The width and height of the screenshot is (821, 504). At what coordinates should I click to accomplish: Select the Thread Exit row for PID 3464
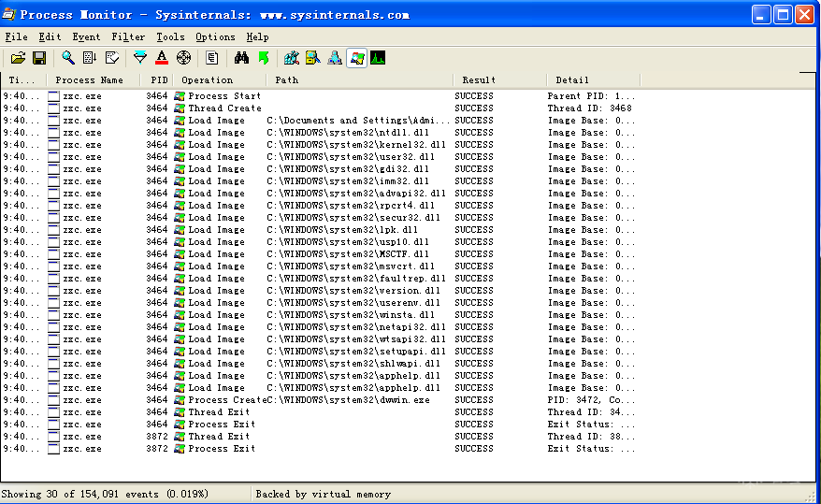tap(320, 412)
